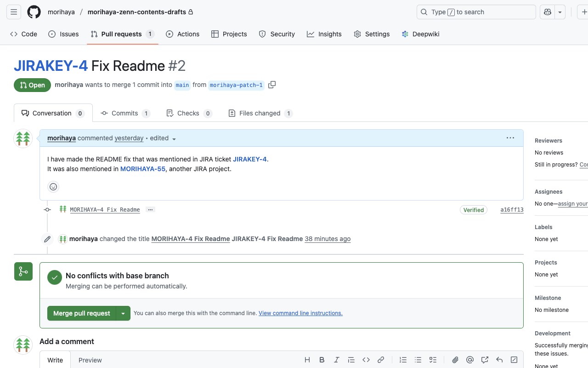Expand the commit message ellipsis
This screenshot has height=368, width=588.
(x=150, y=210)
